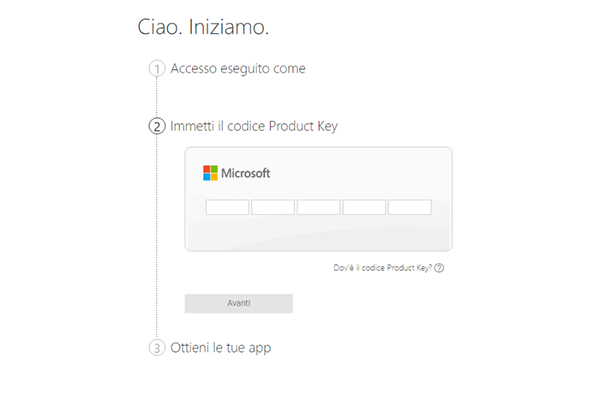
Task: Click the "Ciao. Iniziamo." heading
Action: (203, 28)
